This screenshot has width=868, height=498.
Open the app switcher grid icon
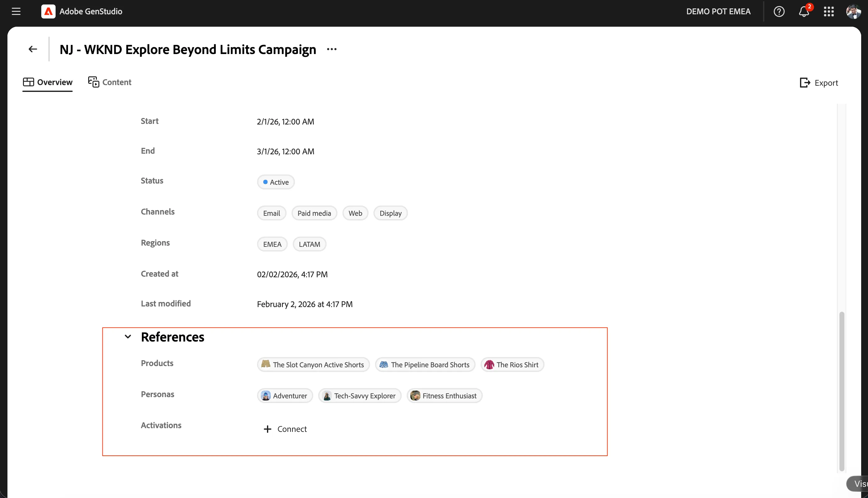click(829, 11)
